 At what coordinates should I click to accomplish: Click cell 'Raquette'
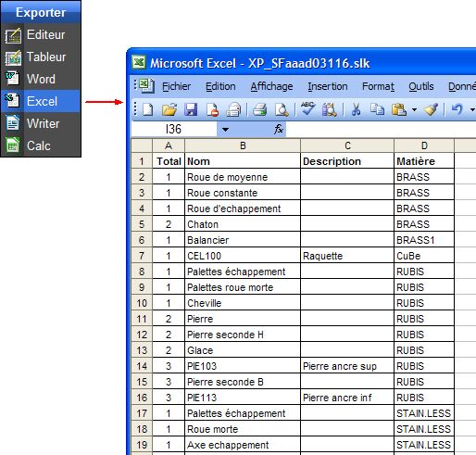pyautogui.click(x=347, y=256)
